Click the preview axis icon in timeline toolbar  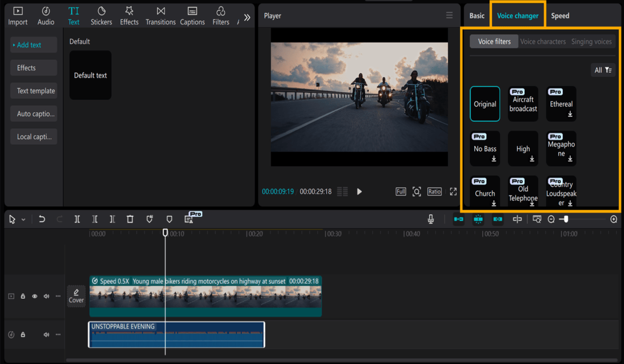[517, 219]
